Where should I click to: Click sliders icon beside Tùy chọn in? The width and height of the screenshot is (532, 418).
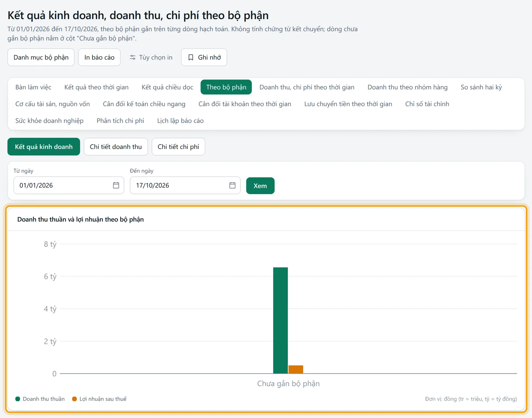pyautogui.click(x=133, y=58)
